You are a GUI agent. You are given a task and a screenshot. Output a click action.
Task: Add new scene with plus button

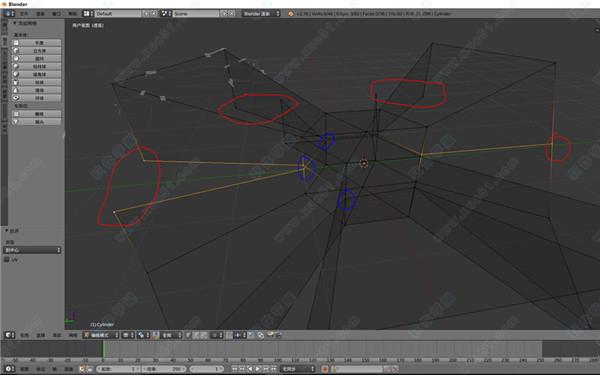[x=225, y=13]
